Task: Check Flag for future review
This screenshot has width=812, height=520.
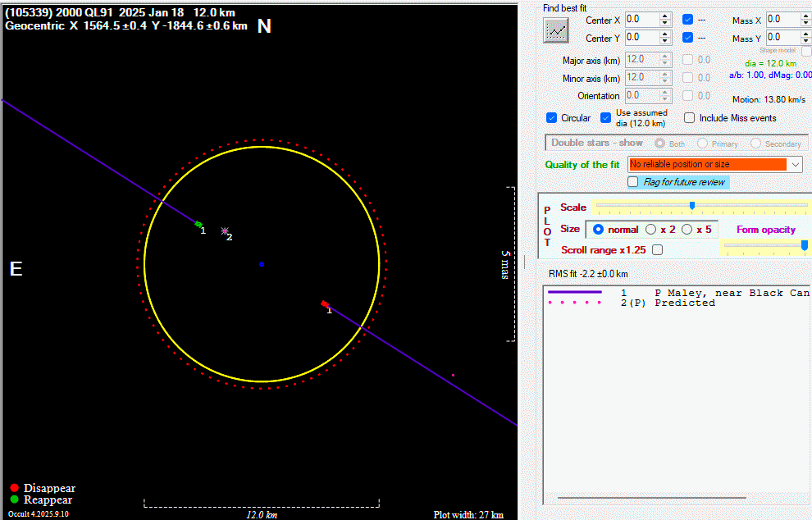Action: click(x=633, y=182)
